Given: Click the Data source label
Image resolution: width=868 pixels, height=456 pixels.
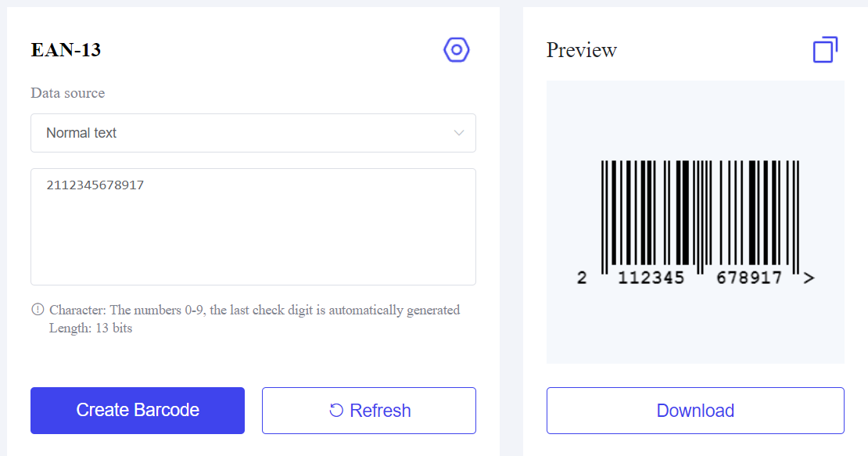Looking at the screenshot, I should [x=67, y=93].
